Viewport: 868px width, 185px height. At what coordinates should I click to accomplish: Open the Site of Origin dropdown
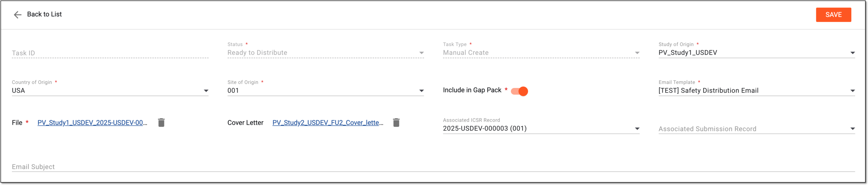point(422,91)
